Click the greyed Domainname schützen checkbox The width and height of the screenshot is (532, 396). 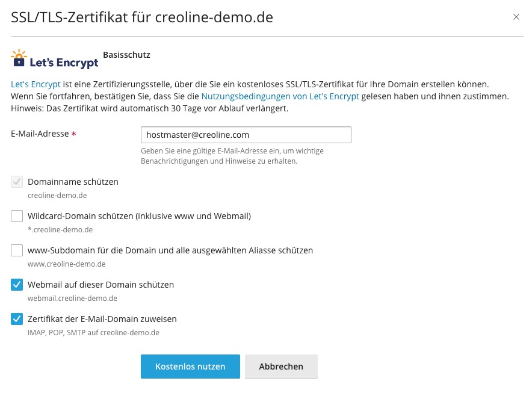click(17, 182)
